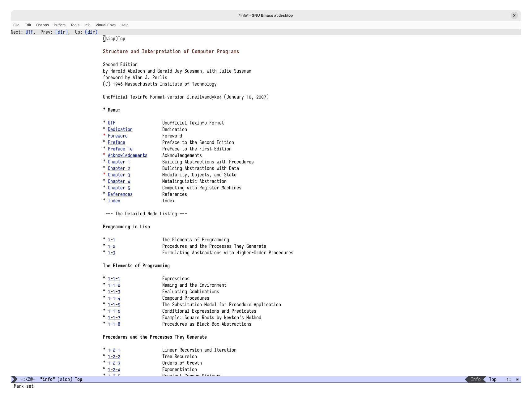Click the mode line arrow icon
The width and height of the screenshot is (532, 401).
pyautogui.click(x=14, y=379)
